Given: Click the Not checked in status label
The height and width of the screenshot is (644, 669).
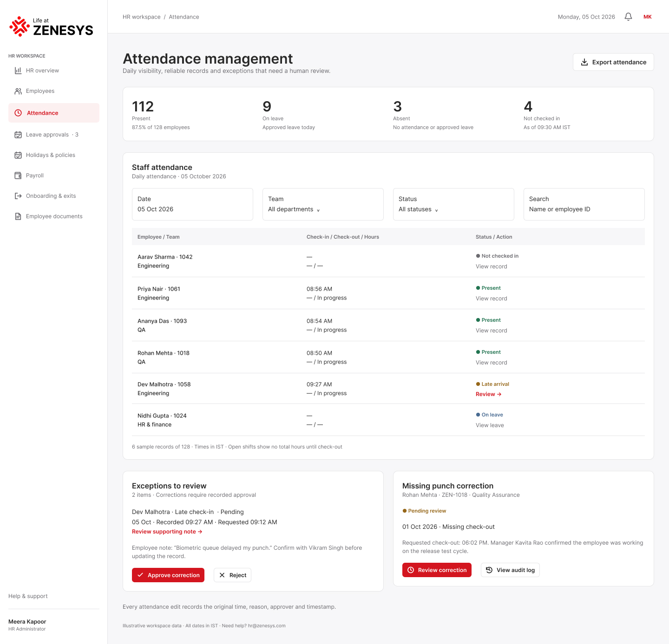Looking at the screenshot, I should (x=497, y=256).
